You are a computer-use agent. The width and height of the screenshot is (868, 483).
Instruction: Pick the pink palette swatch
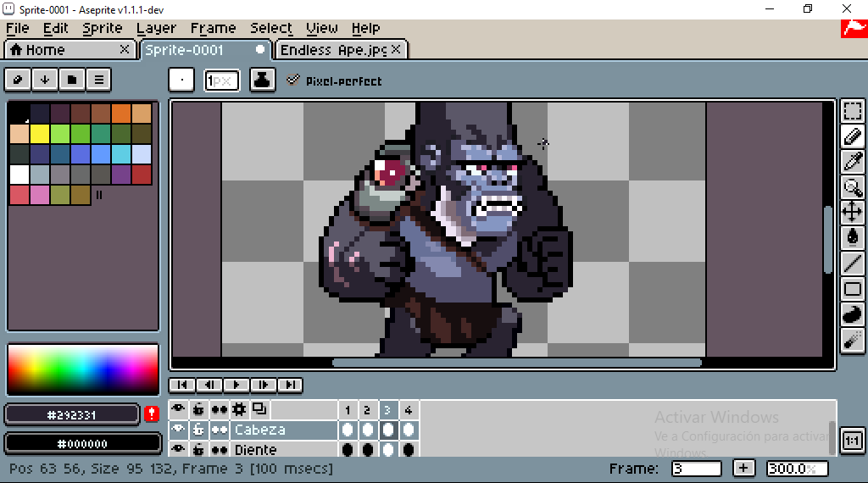[40, 195]
